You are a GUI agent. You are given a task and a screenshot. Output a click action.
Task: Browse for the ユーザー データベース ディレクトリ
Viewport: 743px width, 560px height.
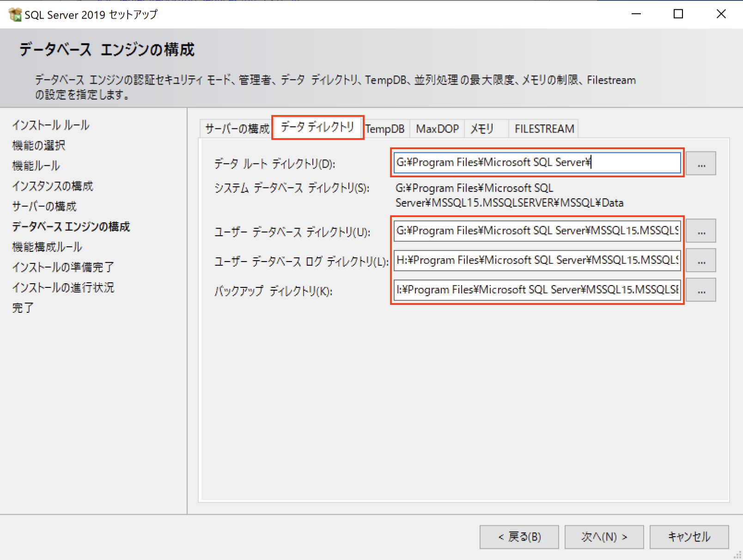700,230
